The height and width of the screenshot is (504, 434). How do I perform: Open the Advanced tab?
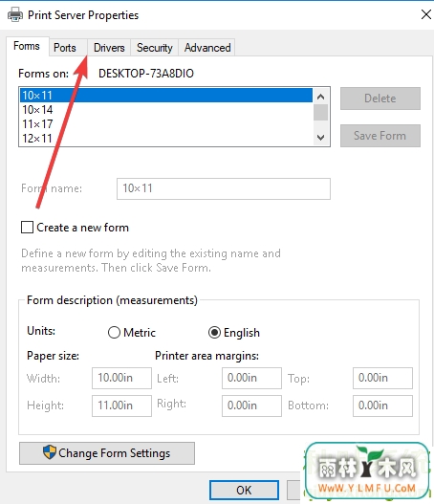207,48
